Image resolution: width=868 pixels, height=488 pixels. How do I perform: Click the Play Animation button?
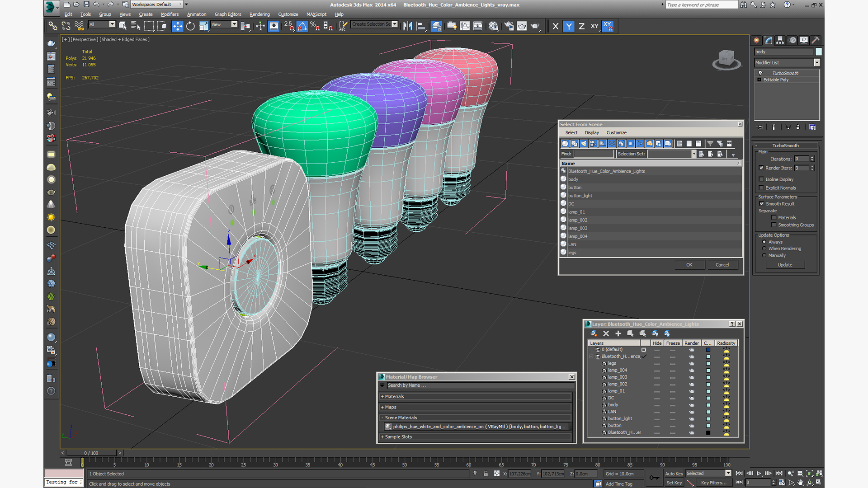tap(759, 473)
